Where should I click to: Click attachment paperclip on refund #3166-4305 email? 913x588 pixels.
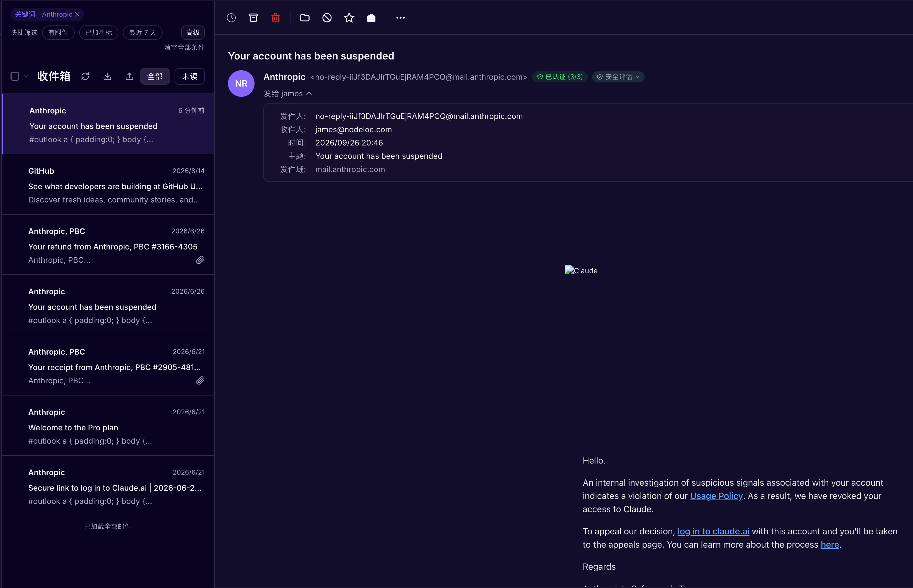click(x=200, y=260)
